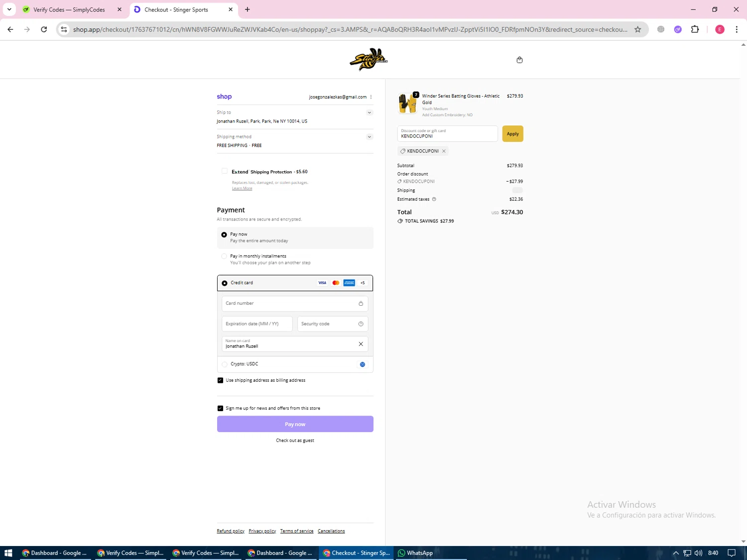
Task: Click the estimated taxes info icon
Action: (x=434, y=199)
